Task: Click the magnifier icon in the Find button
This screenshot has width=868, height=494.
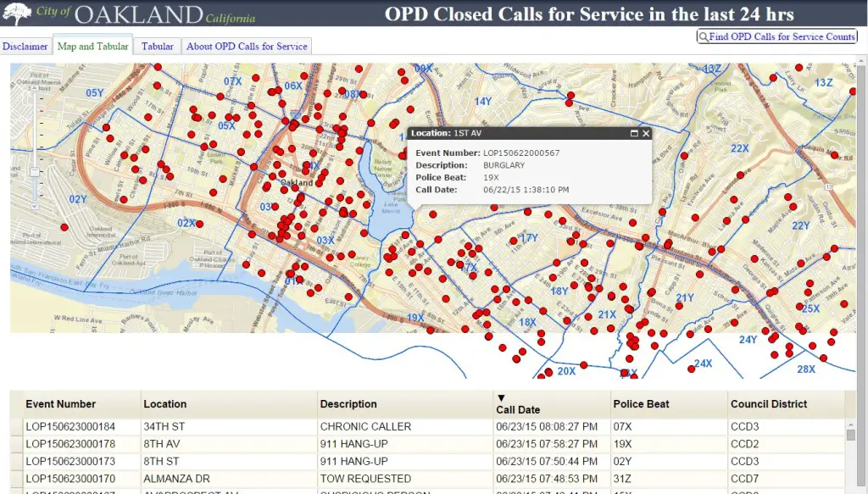Action: (x=703, y=37)
